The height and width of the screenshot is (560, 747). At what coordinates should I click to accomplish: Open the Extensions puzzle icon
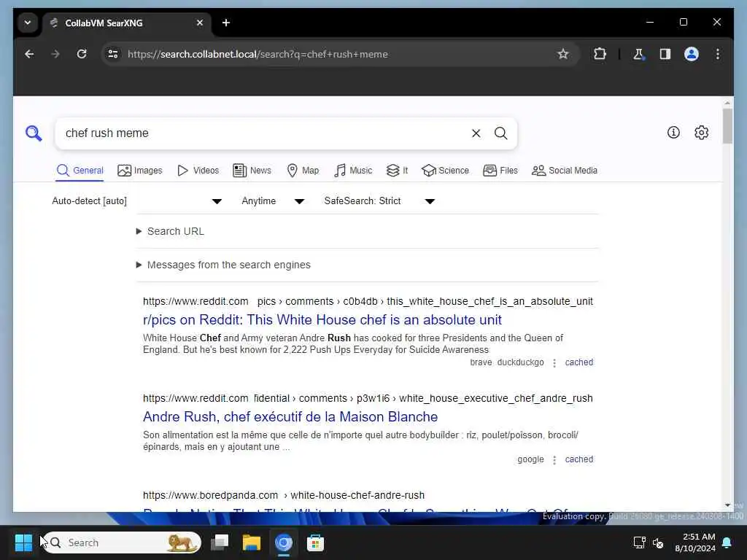coord(600,54)
